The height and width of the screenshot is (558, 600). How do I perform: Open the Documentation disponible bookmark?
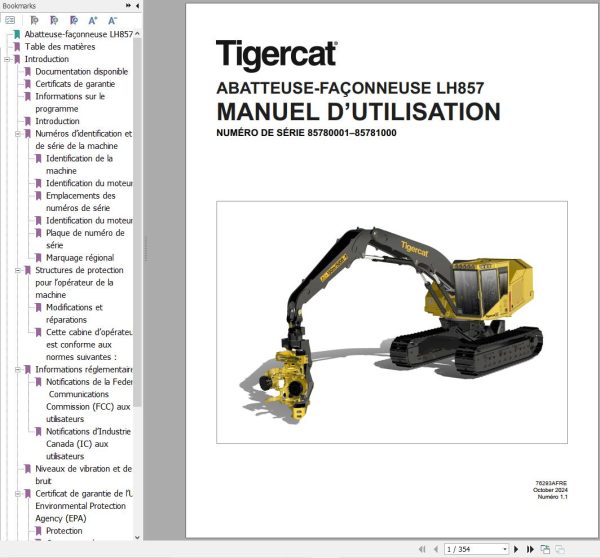tap(82, 72)
